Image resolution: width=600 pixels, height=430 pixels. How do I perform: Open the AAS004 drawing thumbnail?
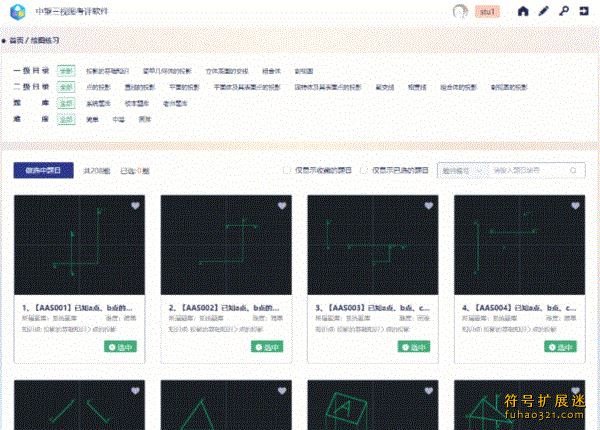[x=519, y=245]
